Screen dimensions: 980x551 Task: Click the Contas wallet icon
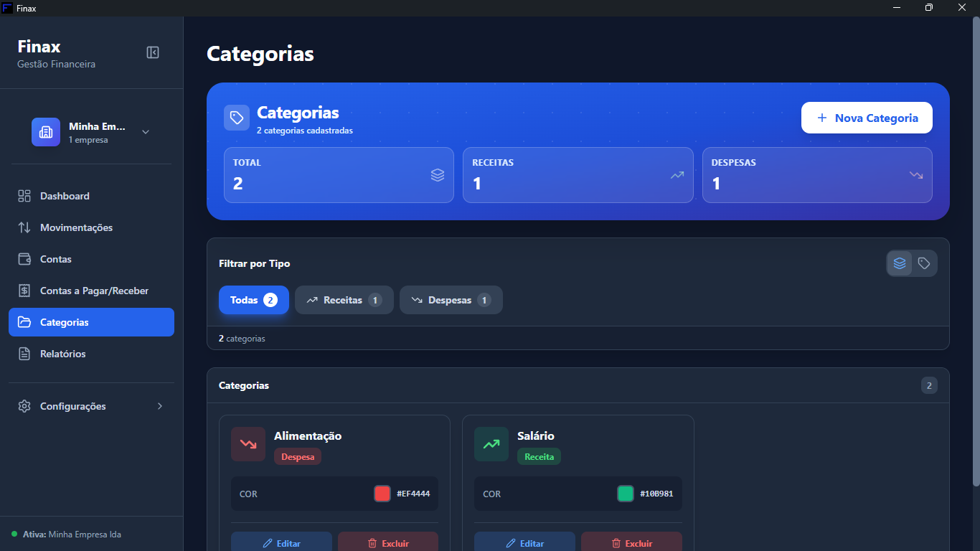click(x=24, y=259)
